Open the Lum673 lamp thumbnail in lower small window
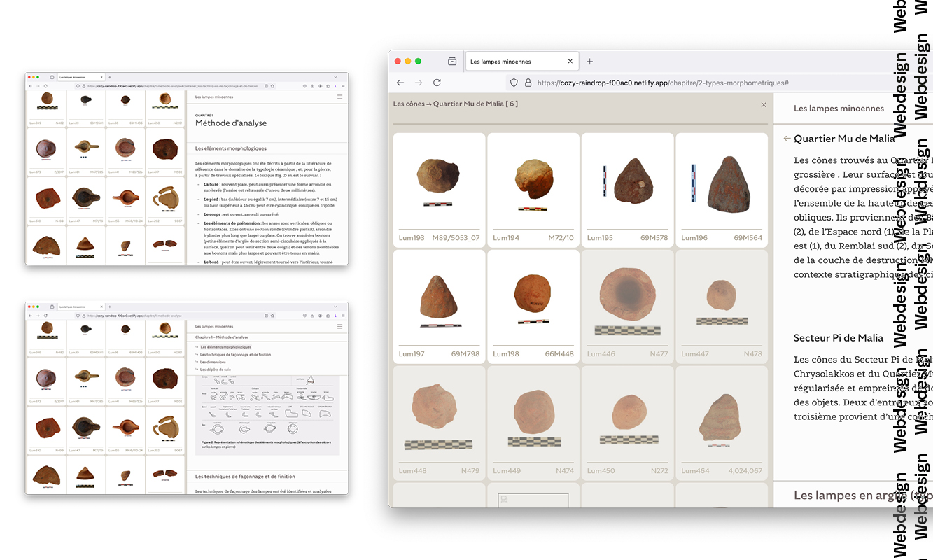Image resolution: width=933 pixels, height=560 pixels. (x=46, y=381)
